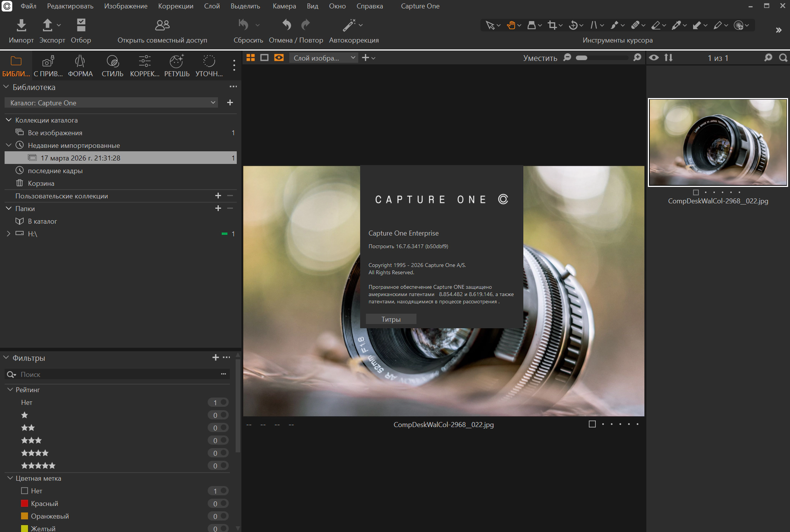The width and height of the screenshot is (790, 532).
Task: Click the Reset adjustments icon
Action: (244, 25)
